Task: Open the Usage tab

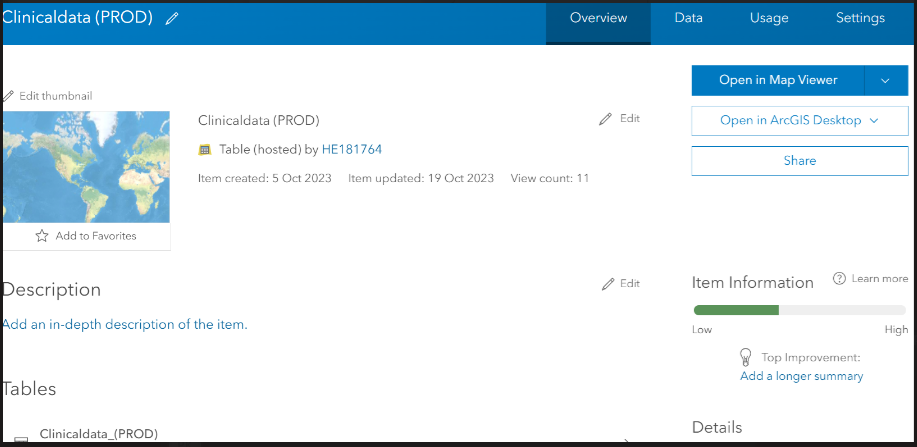Action: (769, 18)
